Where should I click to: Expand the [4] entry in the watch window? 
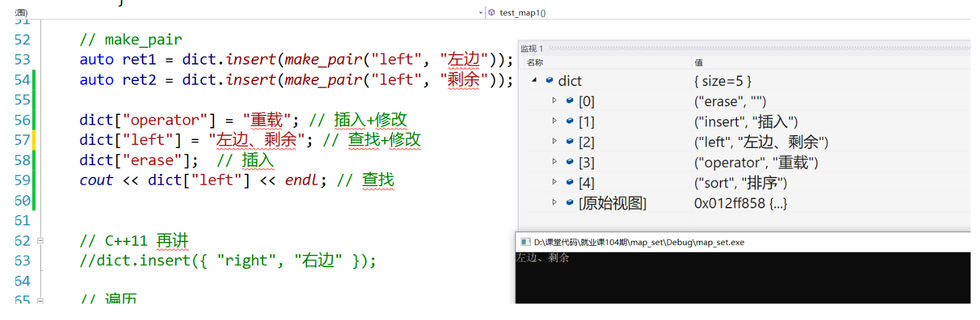click(x=554, y=182)
